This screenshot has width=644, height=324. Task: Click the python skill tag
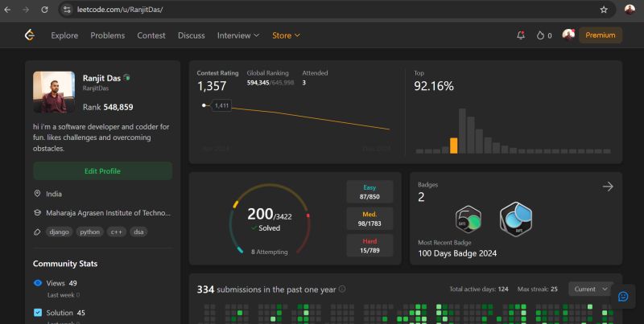89,232
